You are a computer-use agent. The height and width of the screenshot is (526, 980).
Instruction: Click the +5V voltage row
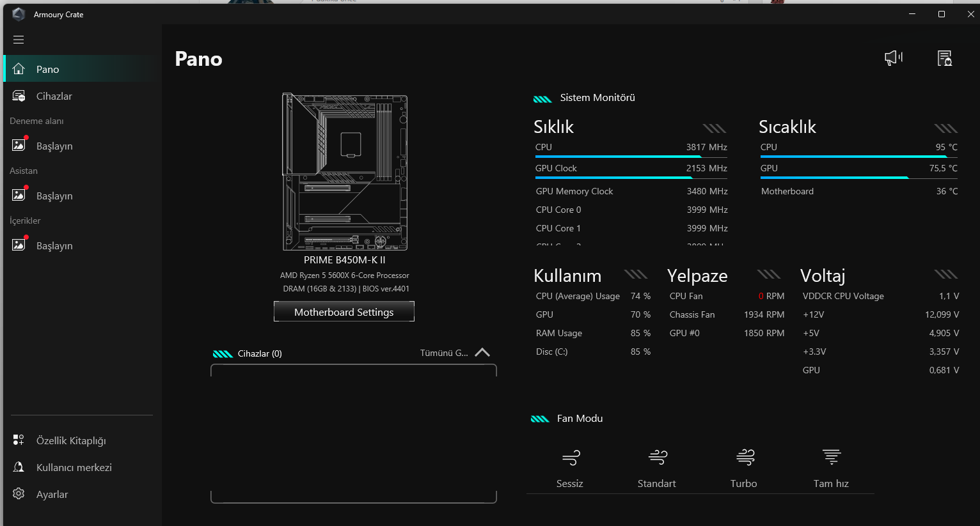[881, 333]
